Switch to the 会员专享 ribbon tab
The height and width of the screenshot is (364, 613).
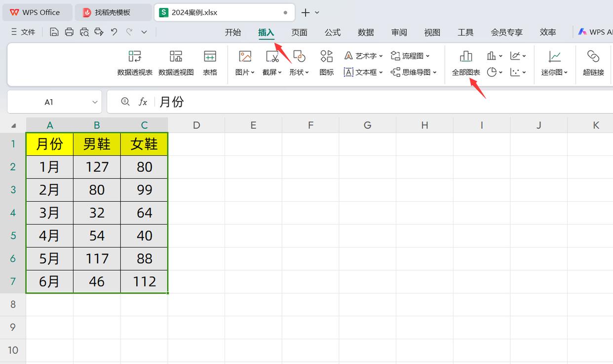(x=506, y=32)
